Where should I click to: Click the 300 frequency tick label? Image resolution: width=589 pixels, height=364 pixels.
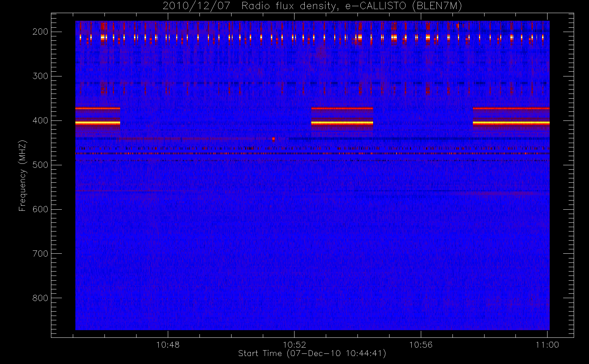(40, 76)
